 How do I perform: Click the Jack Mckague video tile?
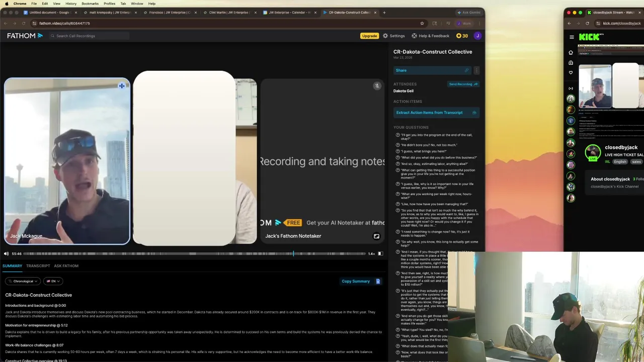click(67, 161)
